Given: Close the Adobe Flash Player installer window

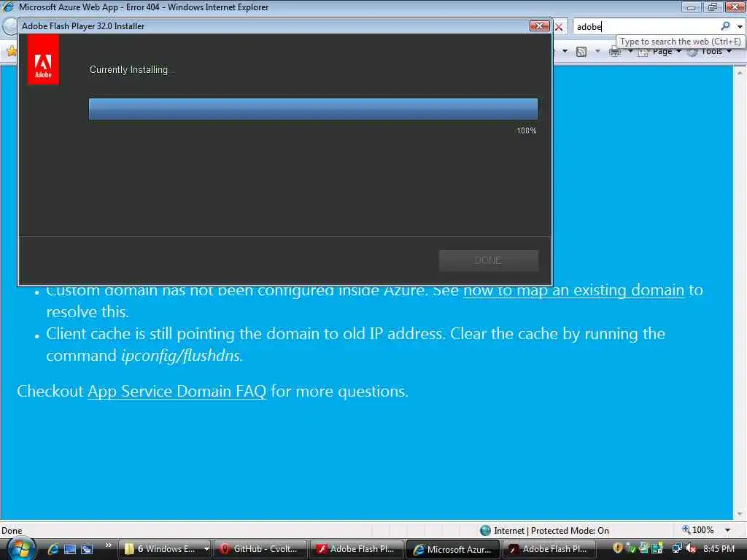Looking at the screenshot, I should pos(539,26).
